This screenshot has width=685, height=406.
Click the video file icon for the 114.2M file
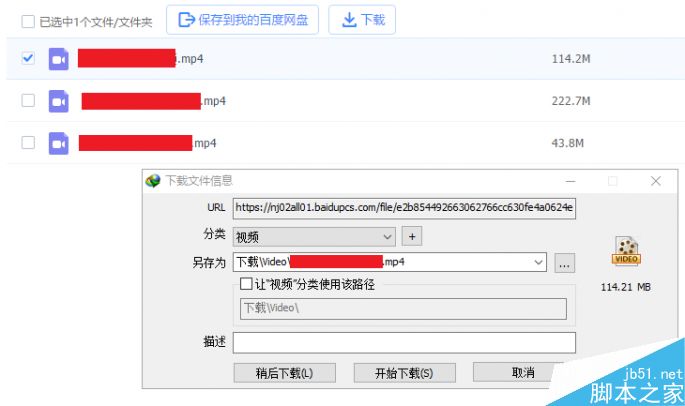pos(59,59)
